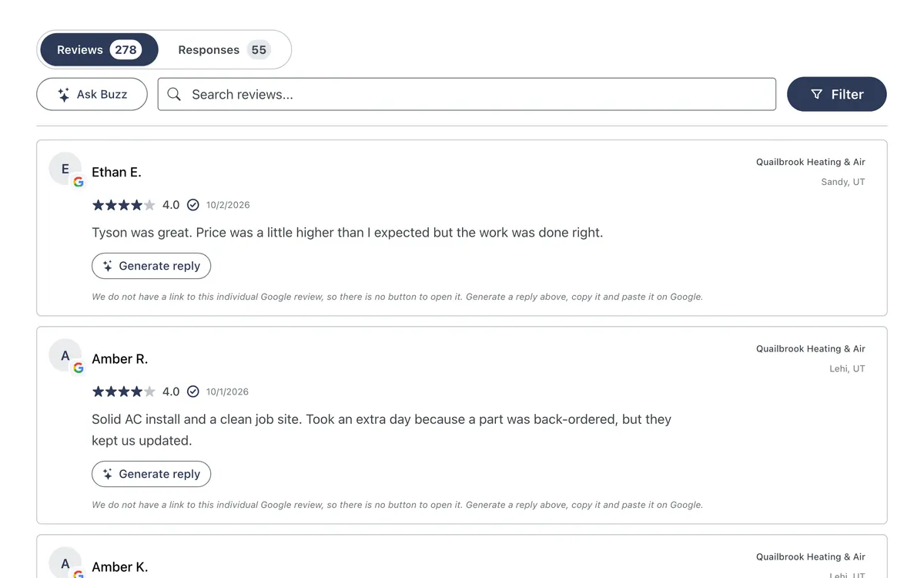Image resolution: width=924 pixels, height=578 pixels.
Task: Click the Ask Buzz button
Action: [x=92, y=94]
